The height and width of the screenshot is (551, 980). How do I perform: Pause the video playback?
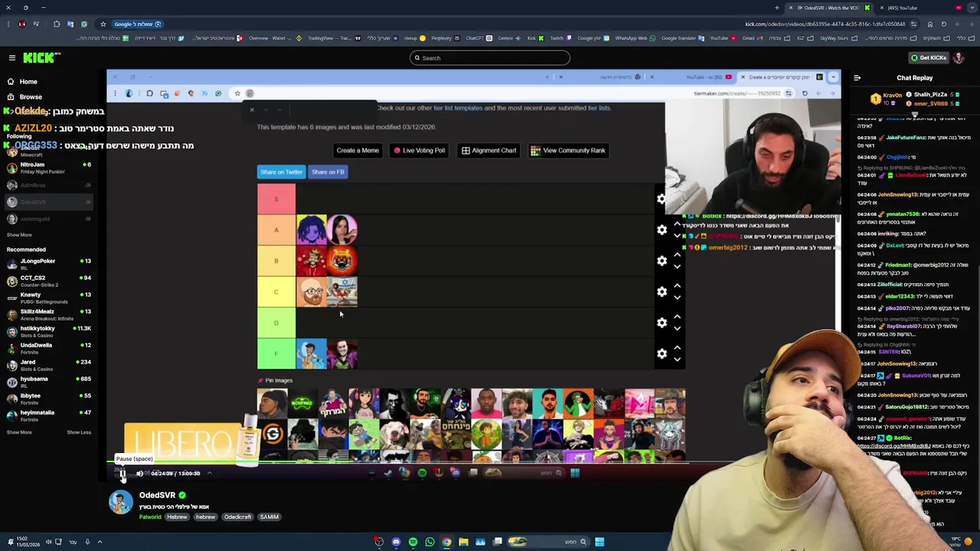(x=122, y=474)
